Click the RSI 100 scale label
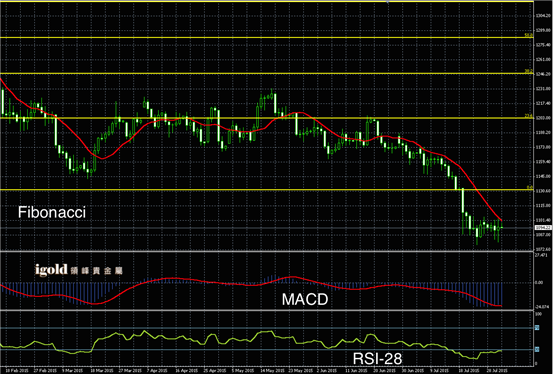The height and width of the screenshot is (374, 553). click(539, 313)
